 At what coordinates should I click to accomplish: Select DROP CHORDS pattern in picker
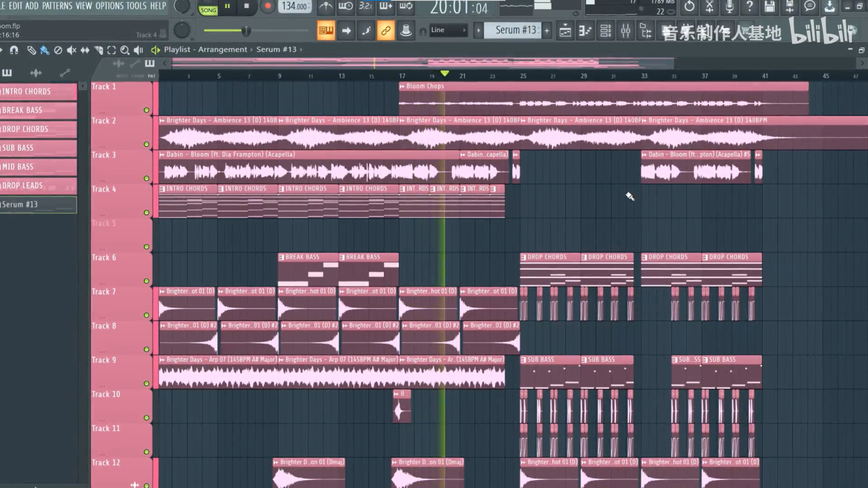38,129
